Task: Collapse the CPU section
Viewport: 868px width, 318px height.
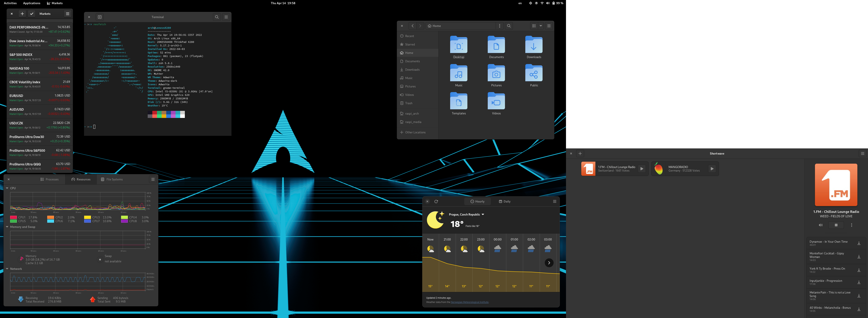Action: pos(7,188)
